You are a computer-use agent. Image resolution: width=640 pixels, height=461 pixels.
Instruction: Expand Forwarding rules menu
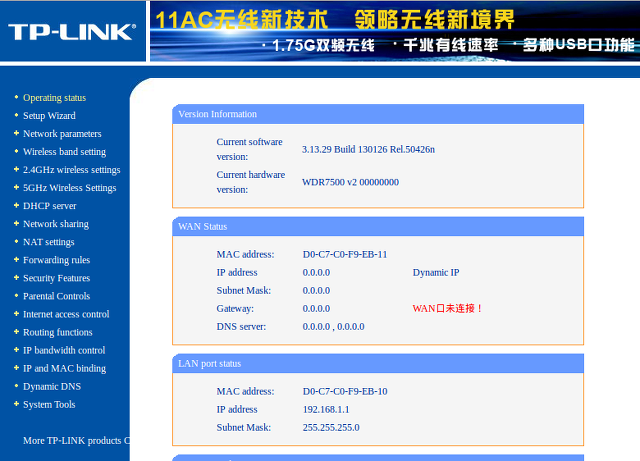tap(56, 260)
